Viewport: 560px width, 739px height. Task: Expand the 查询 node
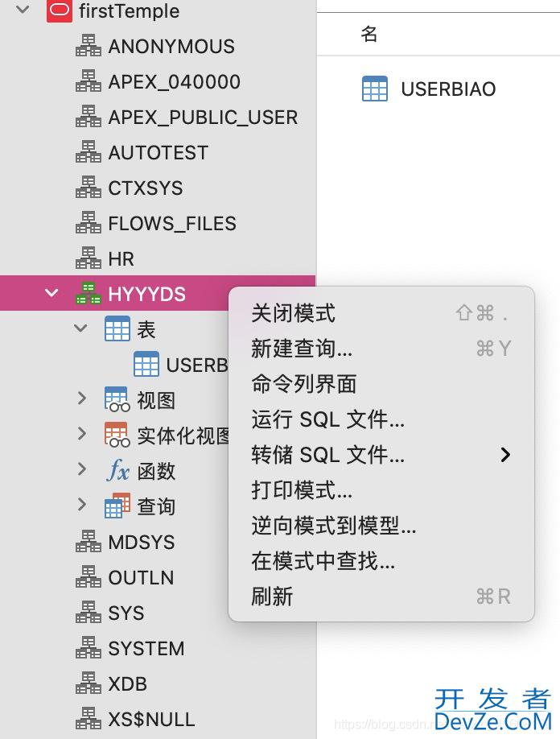tap(82, 504)
